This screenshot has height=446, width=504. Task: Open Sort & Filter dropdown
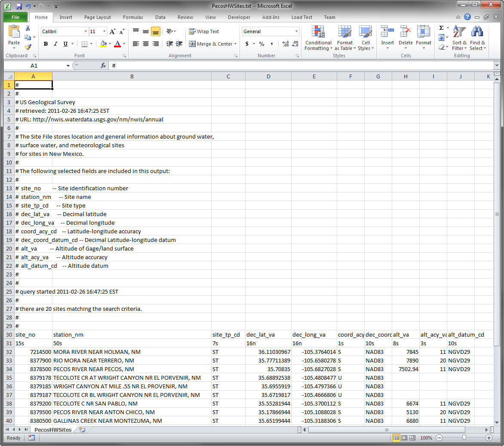459,37
